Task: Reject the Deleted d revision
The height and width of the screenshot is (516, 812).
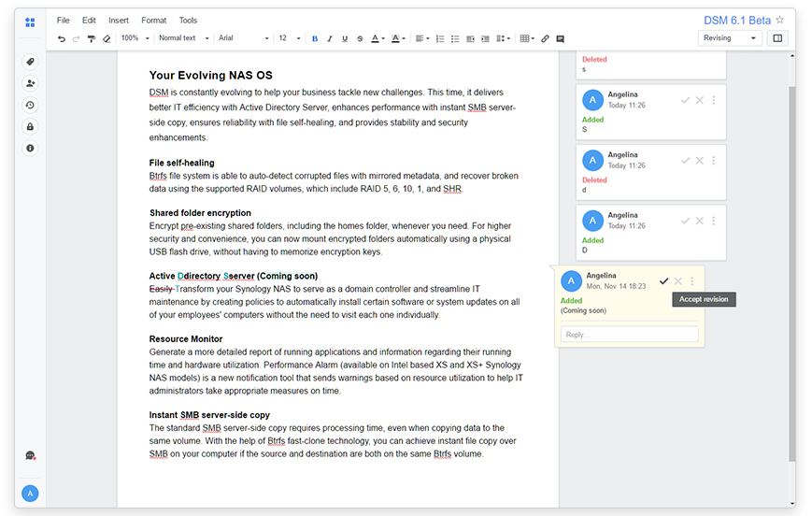Action: (700, 161)
